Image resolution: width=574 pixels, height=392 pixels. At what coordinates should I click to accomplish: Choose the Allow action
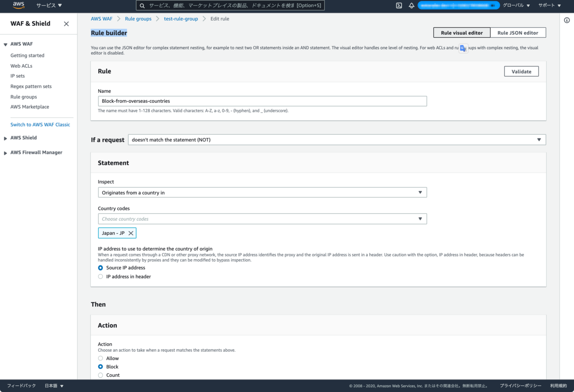click(100, 358)
